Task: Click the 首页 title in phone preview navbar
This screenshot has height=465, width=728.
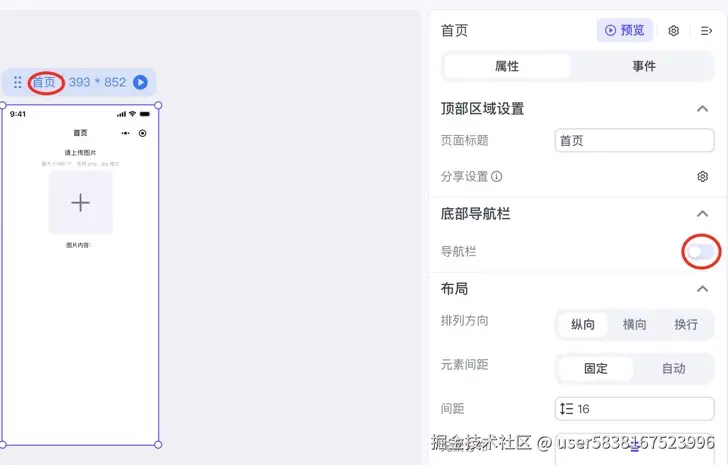Action: 80,133
